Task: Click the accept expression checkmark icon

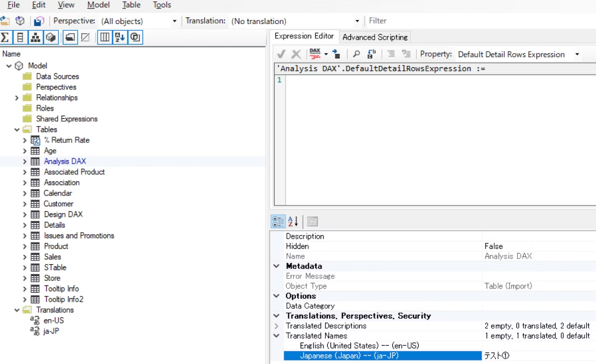Action: (281, 54)
